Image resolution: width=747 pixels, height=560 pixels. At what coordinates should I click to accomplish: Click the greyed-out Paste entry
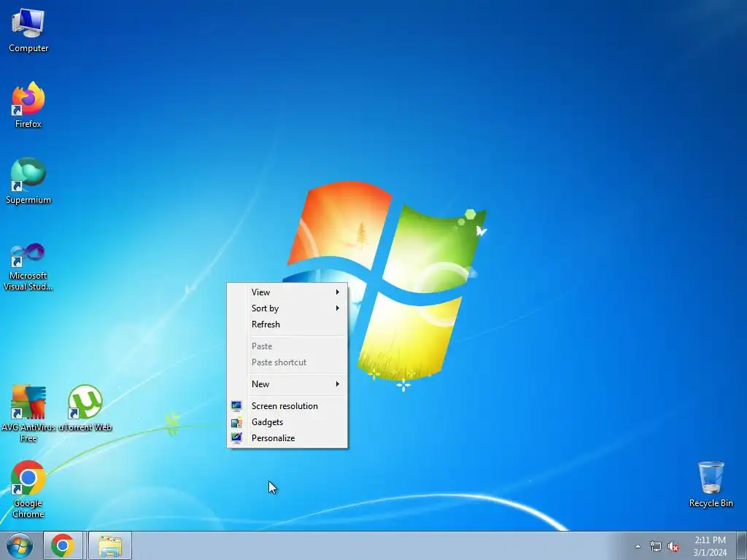(287, 346)
